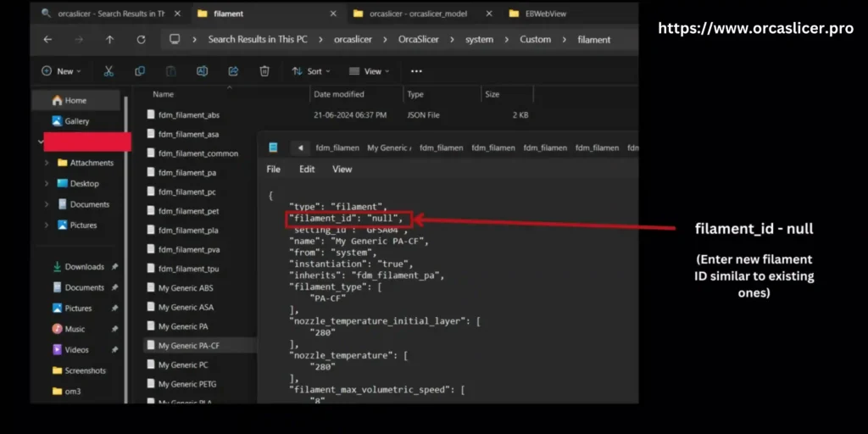This screenshot has width=868, height=434.
Task: Click the This PC monitor icon in address bar
Action: pyautogui.click(x=175, y=39)
